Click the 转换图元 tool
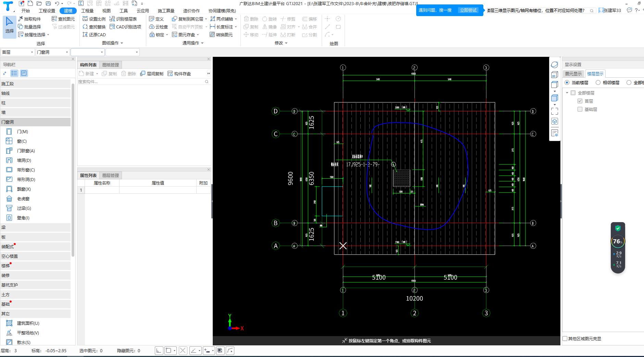This screenshot has height=357, width=644. click(221, 35)
